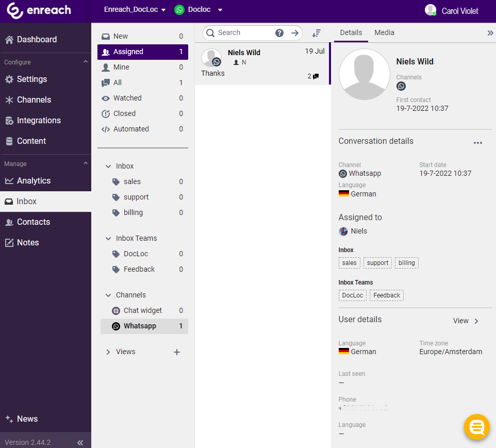Switch to the Media tab
The width and height of the screenshot is (496, 448).
coord(384,32)
